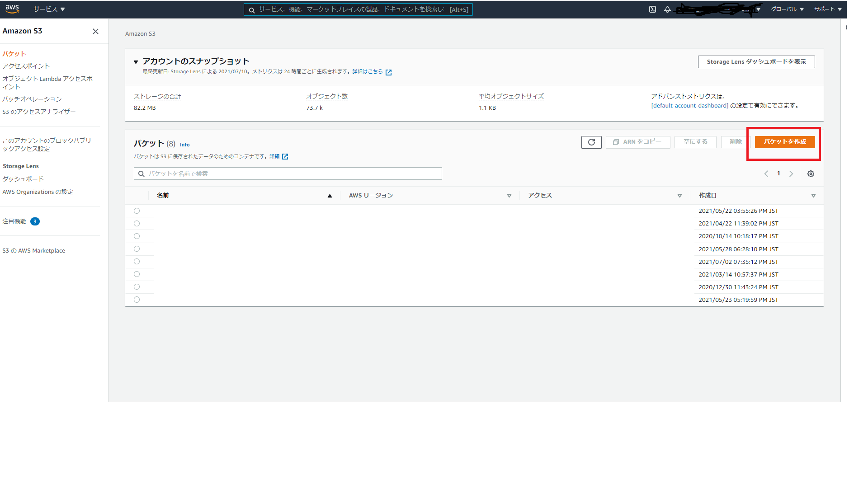868x488 pixels.
Task: Select the bucket created 2020/10/14
Action: coord(137,236)
